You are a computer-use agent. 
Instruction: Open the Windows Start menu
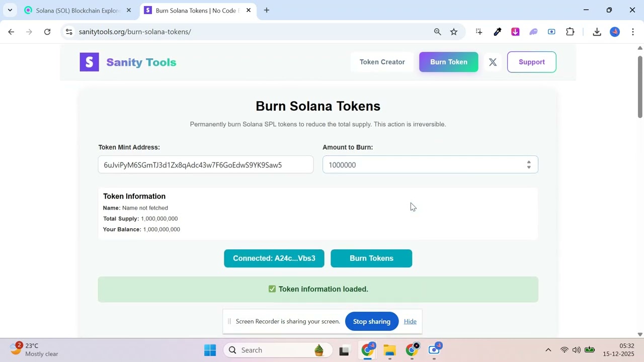coord(210,350)
